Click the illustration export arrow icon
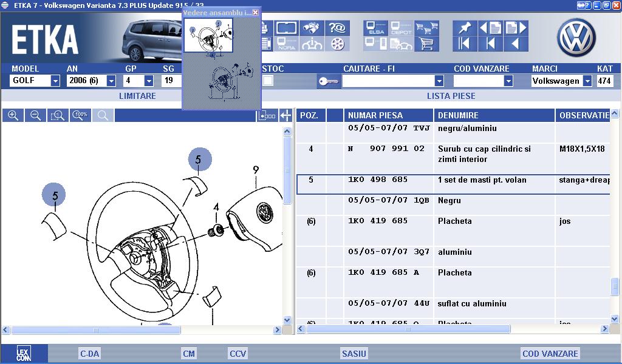Viewport: 622px width, 364px height. pyautogui.click(x=267, y=115)
